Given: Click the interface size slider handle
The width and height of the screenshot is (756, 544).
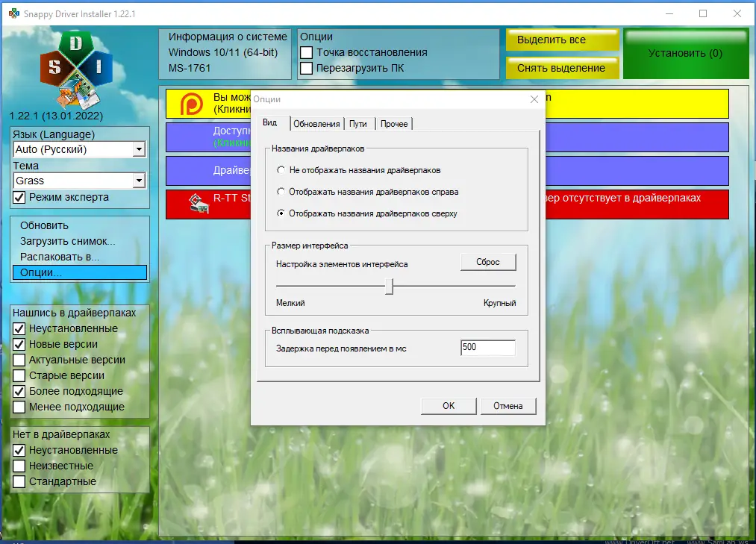Looking at the screenshot, I should pos(390,286).
